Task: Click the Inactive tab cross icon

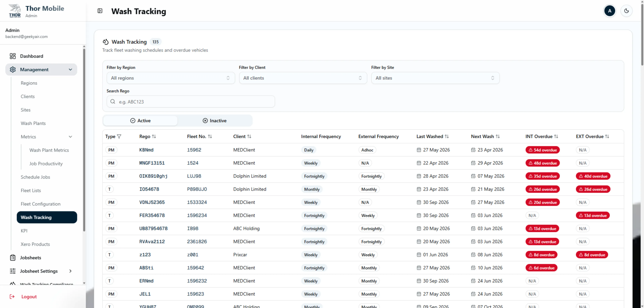Action: coord(205,121)
